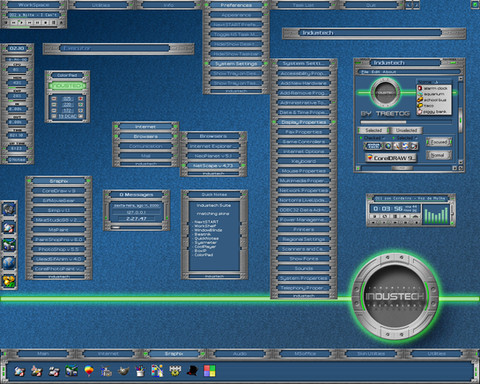The width and height of the screenshot is (480, 384).
Task: Click the gold coins icon in sidebar
Action: [9, 281]
